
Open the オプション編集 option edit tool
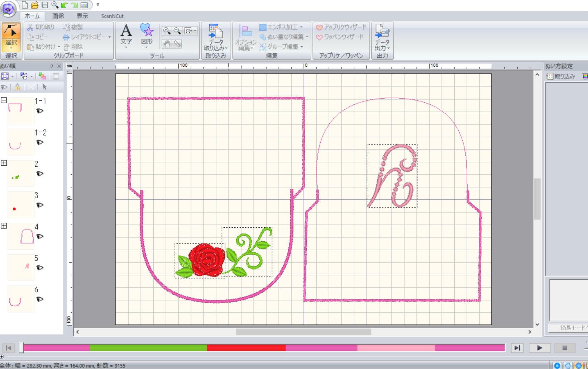tap(245, 37)
